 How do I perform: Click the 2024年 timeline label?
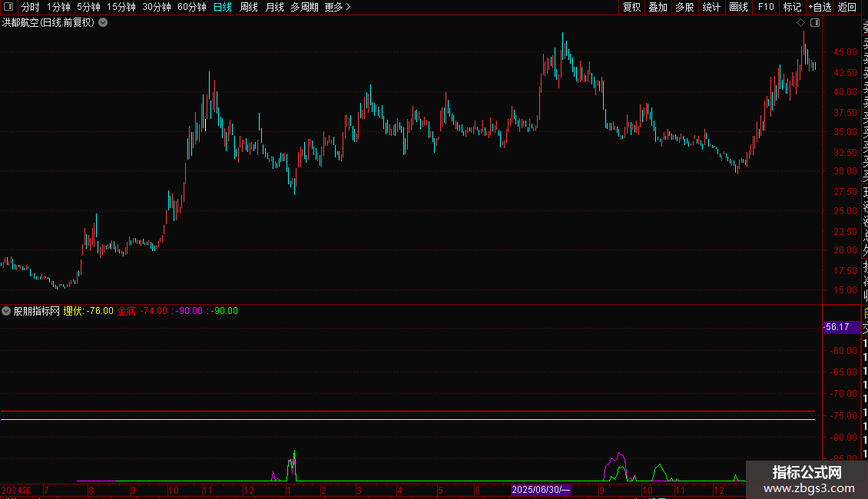click(x=16, y=490)
